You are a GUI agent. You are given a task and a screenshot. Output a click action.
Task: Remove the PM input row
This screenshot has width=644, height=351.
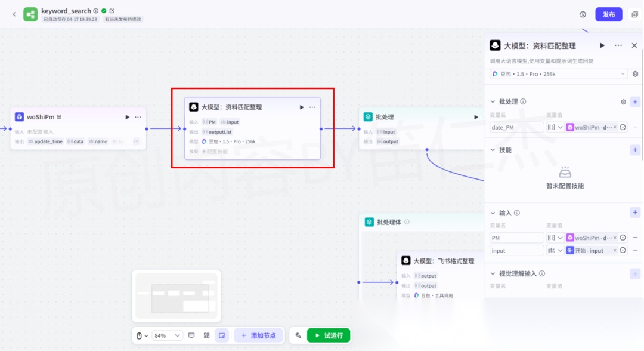(x=635, y=238)
